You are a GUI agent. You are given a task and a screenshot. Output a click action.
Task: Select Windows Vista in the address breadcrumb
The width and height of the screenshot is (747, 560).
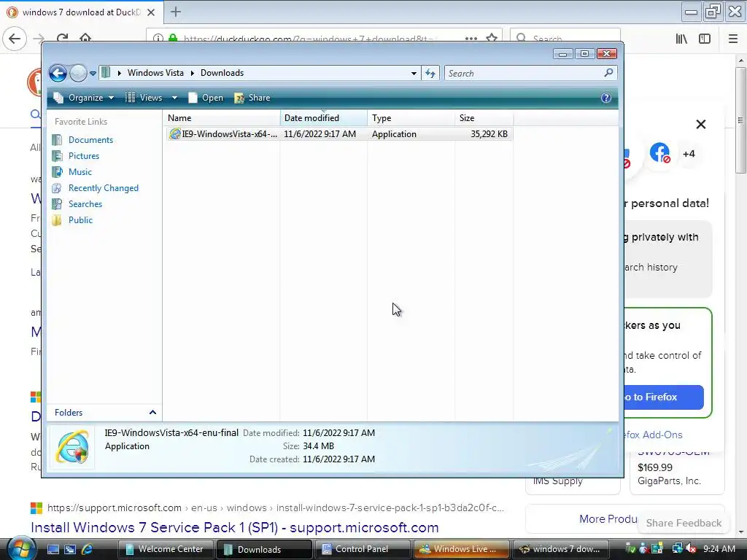click(155, 73)
